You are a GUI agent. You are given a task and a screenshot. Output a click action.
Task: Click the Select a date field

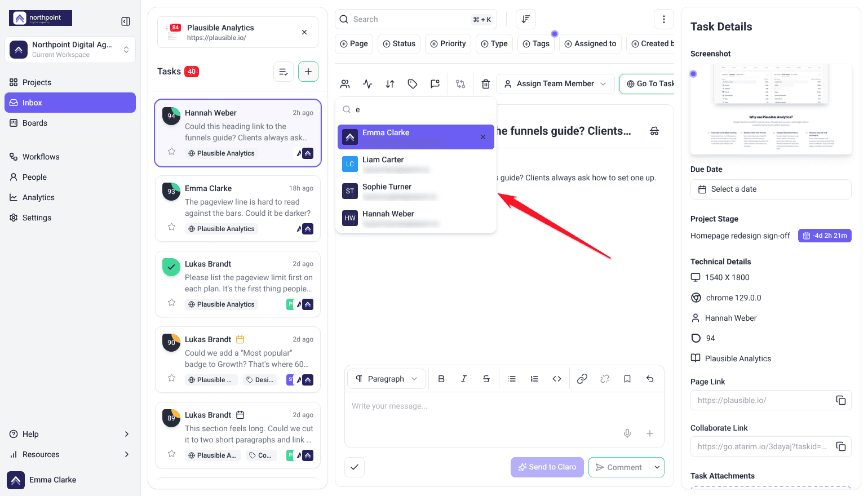(771, 189)
